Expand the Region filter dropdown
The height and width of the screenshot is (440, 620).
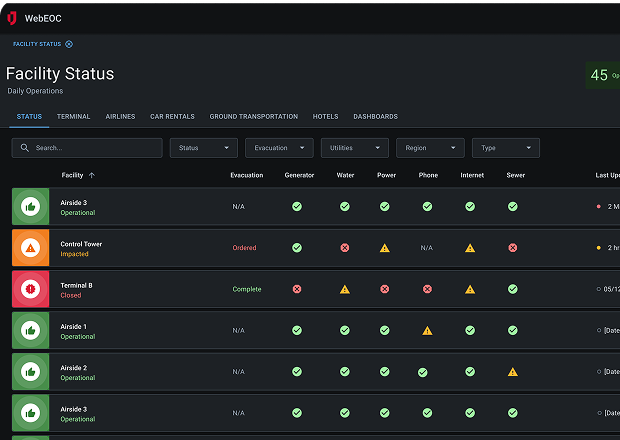point(430,148)
